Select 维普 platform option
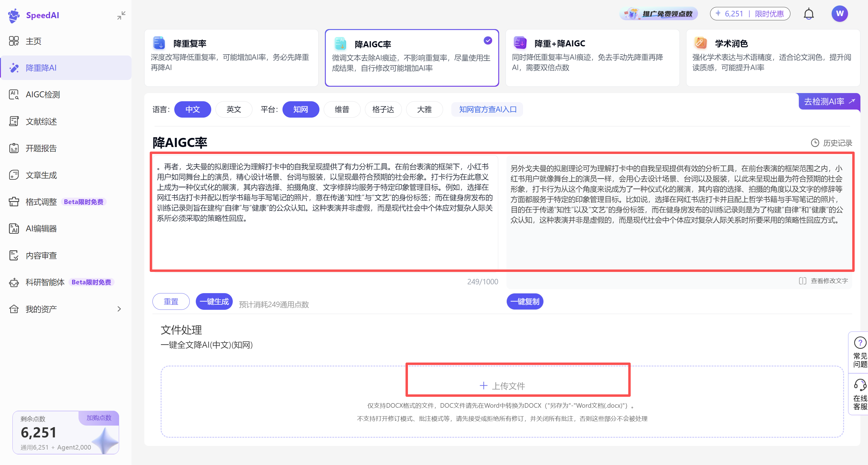 click(x=342, y=109)
